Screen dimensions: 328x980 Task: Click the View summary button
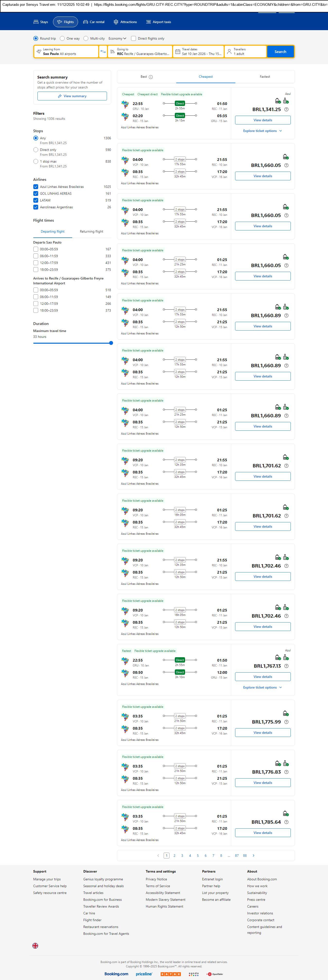coord(72,96)
